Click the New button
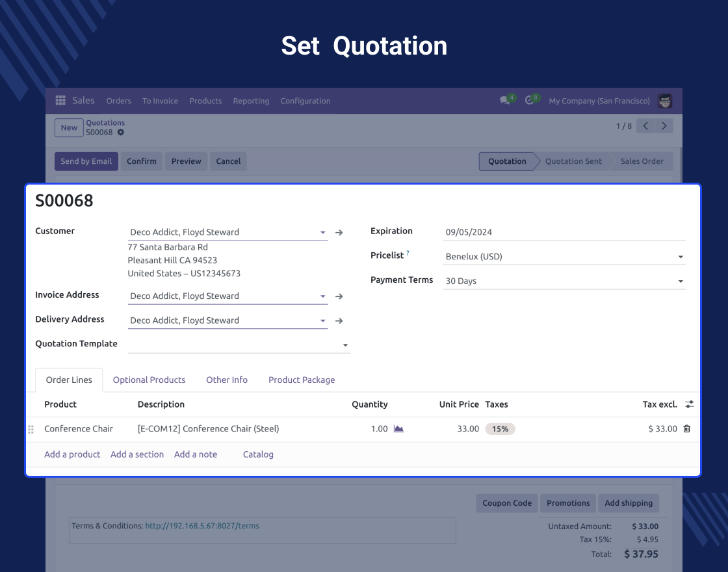Image resolution: width=728 pixels, height=572 pixels. 69,127
